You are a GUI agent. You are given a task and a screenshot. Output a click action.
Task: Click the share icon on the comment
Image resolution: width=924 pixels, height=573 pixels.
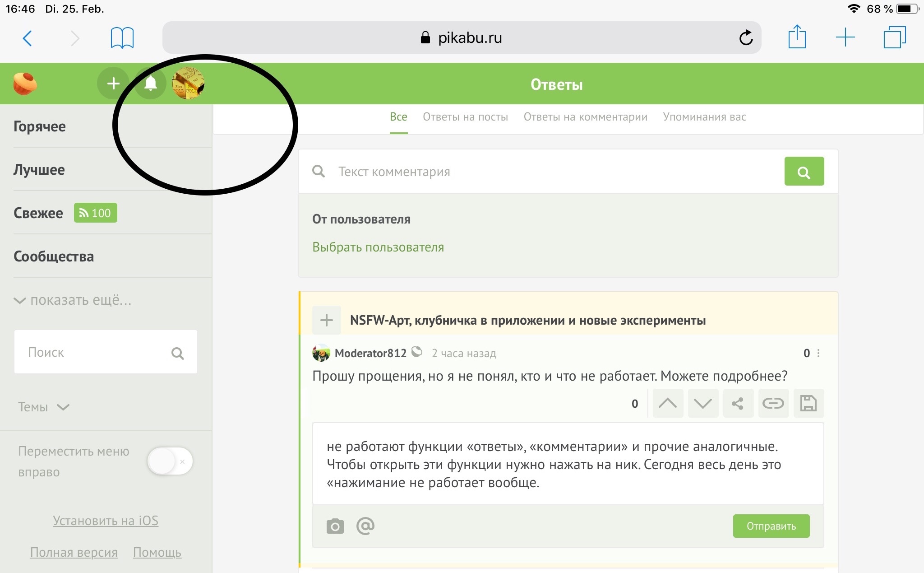738,403
